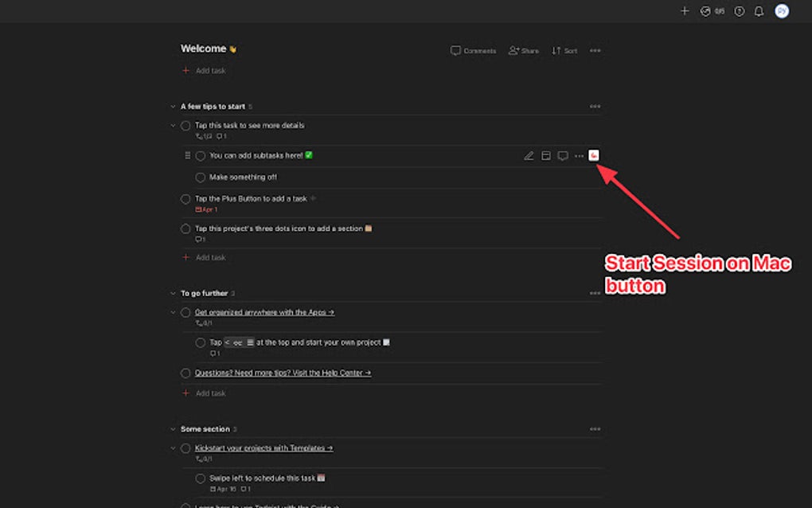Collapse the 'To go further' section chevron
Screen dimensions: 812x508
pos(173,292)
